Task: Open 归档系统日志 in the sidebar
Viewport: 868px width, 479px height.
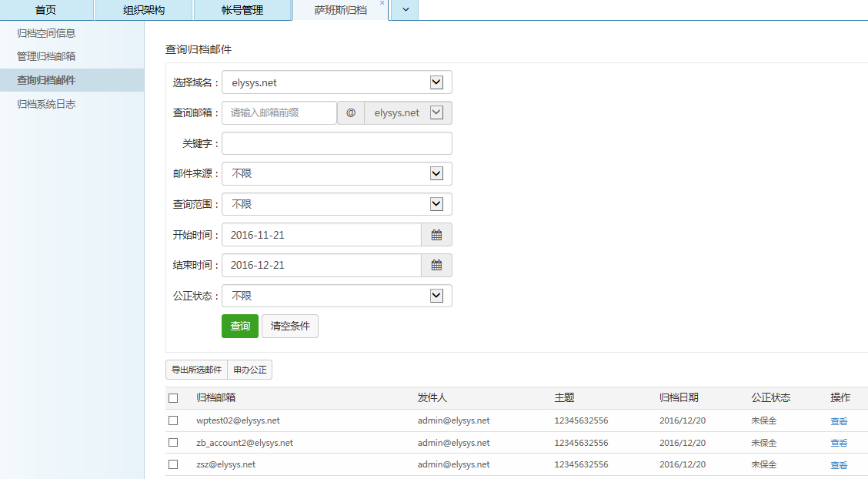Action: [x=46, y=104]
